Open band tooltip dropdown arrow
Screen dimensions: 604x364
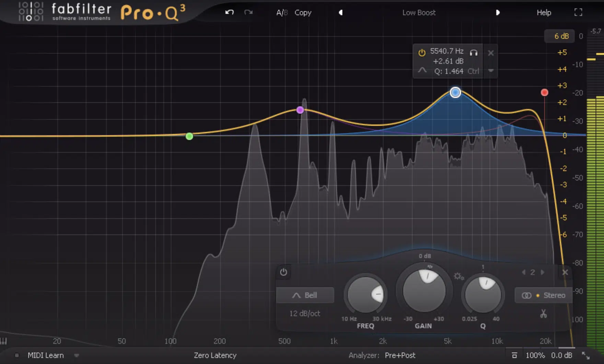(491, 71)
